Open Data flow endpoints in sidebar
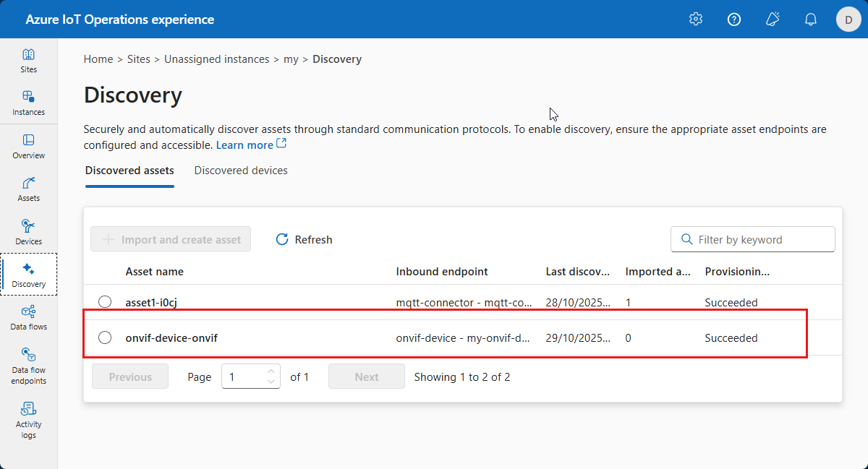The height and width of the screenshot is (469, 868). [x=28, y=366]
